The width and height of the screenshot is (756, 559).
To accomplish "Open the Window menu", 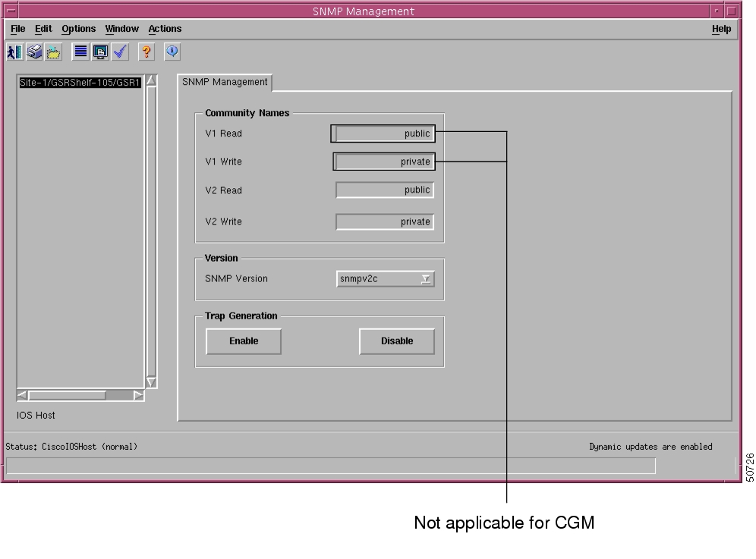I will coord(122,29).
